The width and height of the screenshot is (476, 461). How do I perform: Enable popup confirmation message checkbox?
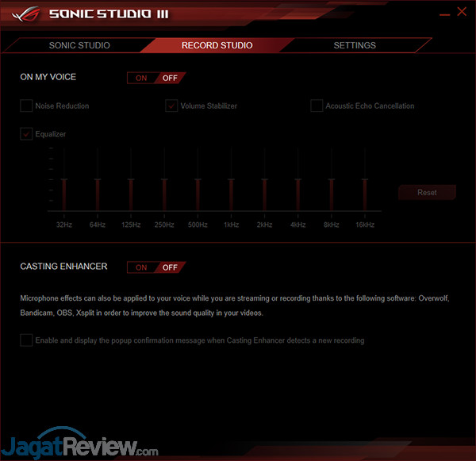point(26,340)
